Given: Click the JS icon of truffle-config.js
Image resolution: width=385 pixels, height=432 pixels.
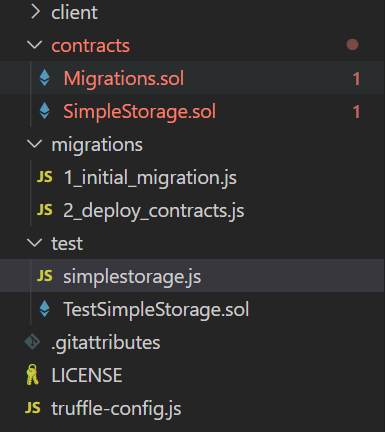Looking at the screenshot, I should pos(33,408).
